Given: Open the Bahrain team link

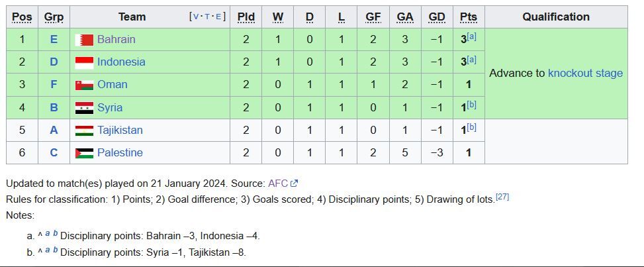Looking at the screenshot, I should [x=116, y=40].
